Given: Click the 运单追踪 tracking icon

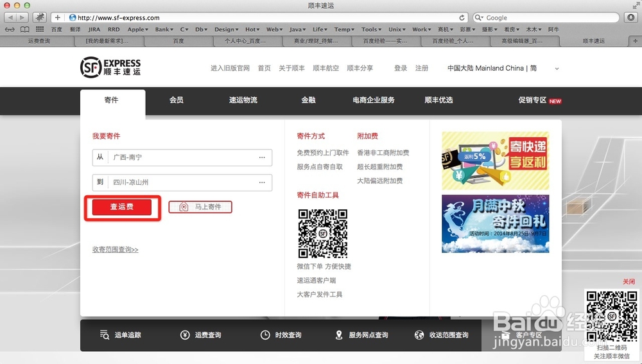Looking at the screenshot, I should tap(105, 335).
